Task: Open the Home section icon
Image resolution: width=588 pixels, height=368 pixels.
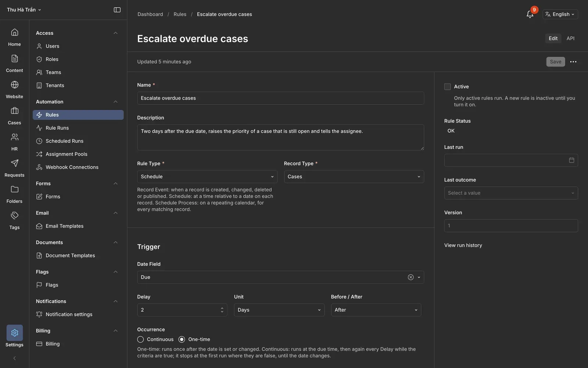Action: point(14,32)
